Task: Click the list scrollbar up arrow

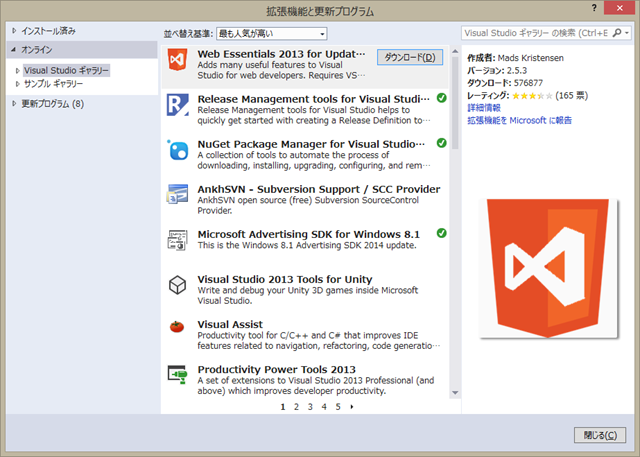Action: pyautogui.click(x=455, y=51)
